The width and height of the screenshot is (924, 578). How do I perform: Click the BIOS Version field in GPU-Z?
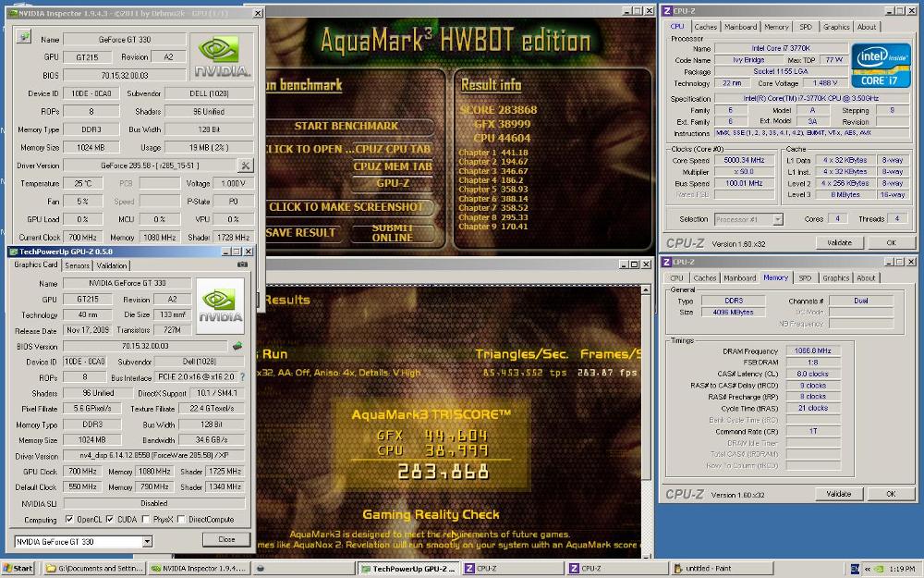(145, 346)
